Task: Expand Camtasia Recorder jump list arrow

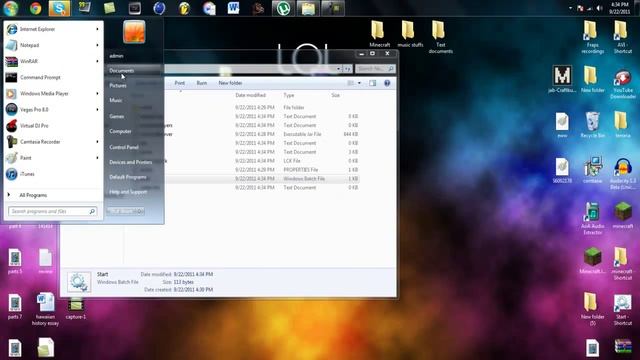Action: 97,142
